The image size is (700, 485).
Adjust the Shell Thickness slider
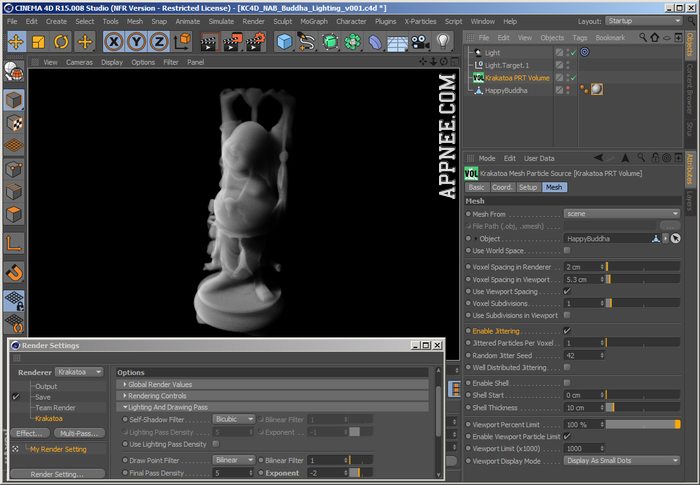coord(643,407)
